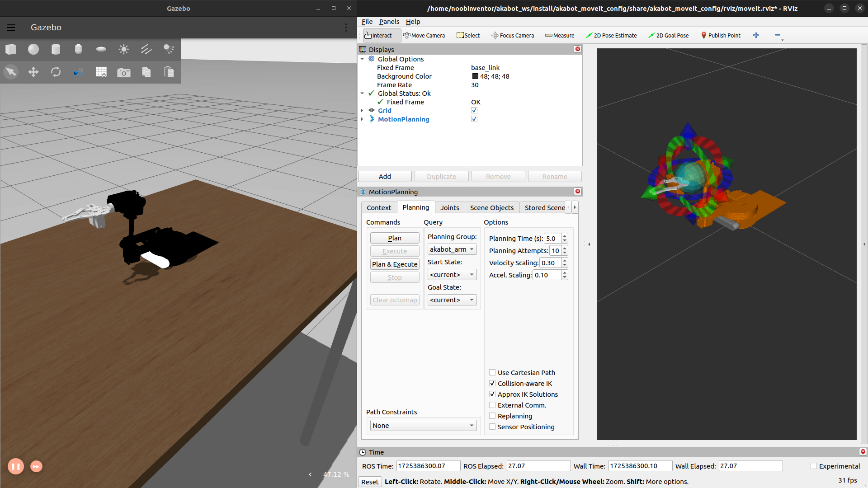This screenshot has height=488, width=868.
Task: Pause the Gazebo simulation
Action: pyautogui.click(x=16, y=466)
